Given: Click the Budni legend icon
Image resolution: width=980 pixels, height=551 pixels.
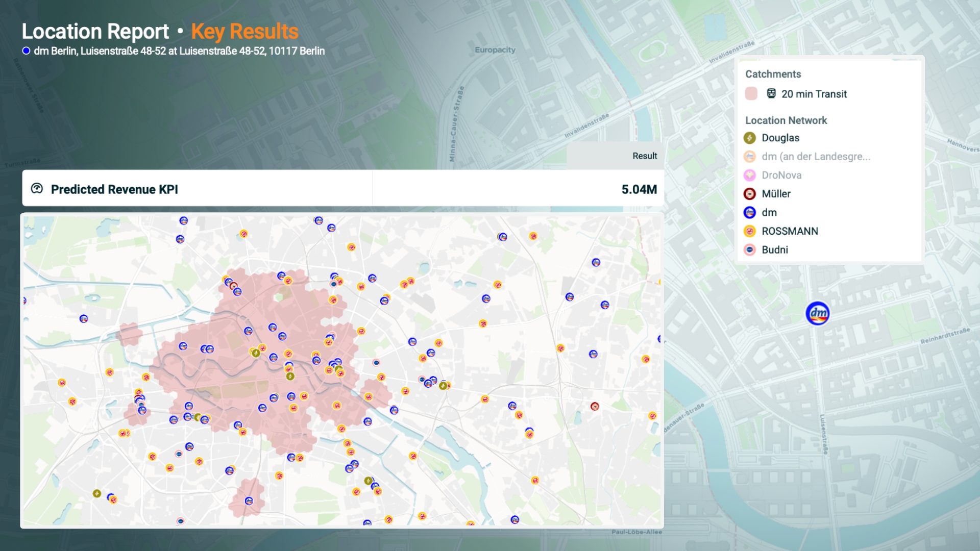Looking at the screenshot, I should pos(750,249).
